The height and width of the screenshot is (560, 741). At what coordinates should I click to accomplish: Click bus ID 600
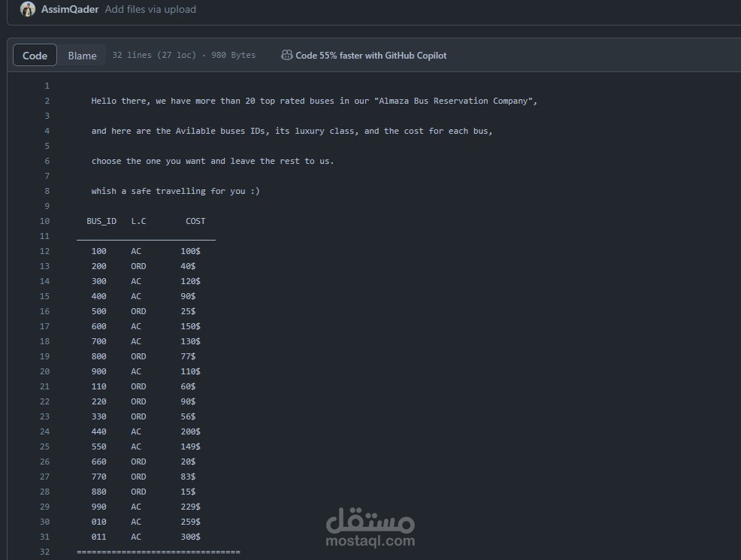click(x=98, y=326)
